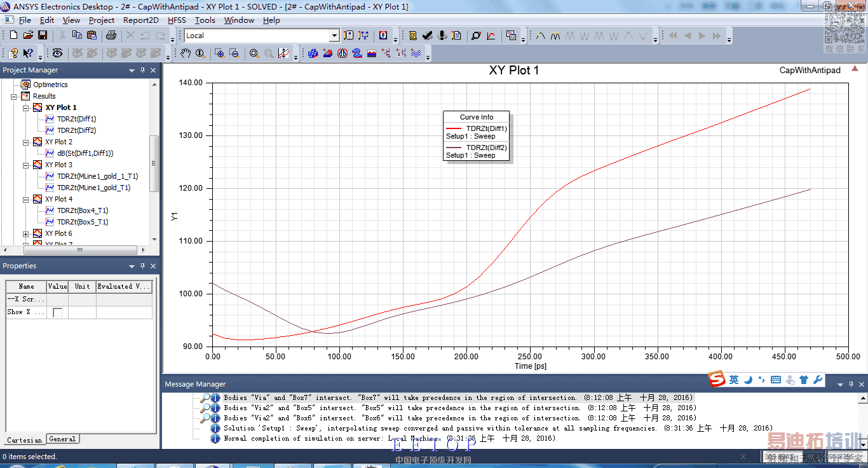The width and height of the screenshot is (868, 468).
Task: Click the Save project icon
Action: pos(43,36)
